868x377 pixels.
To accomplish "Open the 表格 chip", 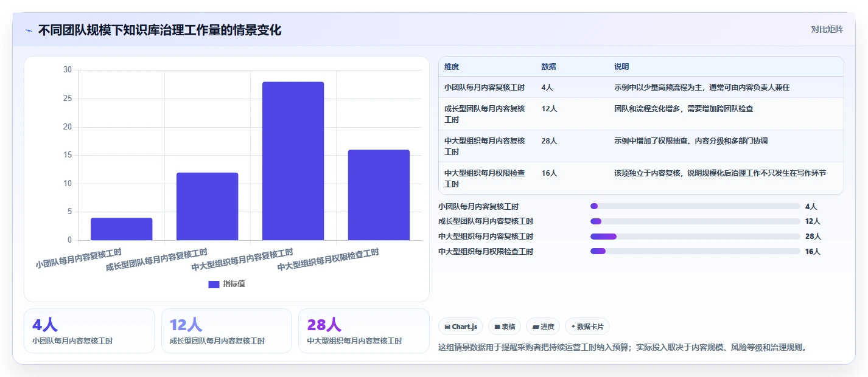I will [x=504, y=327].
